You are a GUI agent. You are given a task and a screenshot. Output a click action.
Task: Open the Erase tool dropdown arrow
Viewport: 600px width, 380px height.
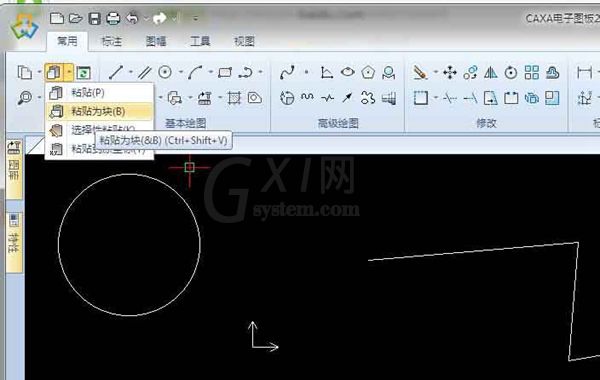click(x=435, y=72)
